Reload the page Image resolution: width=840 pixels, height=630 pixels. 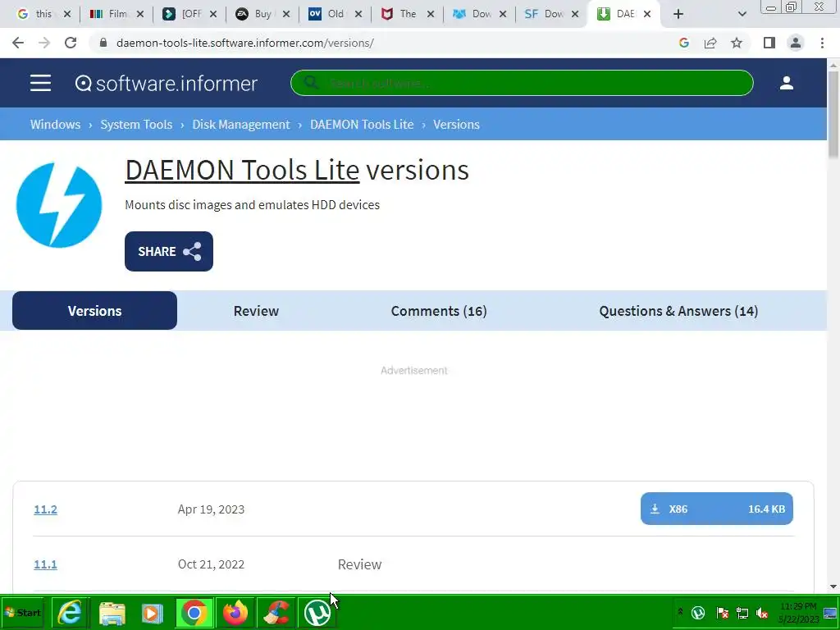pos(71,43)
